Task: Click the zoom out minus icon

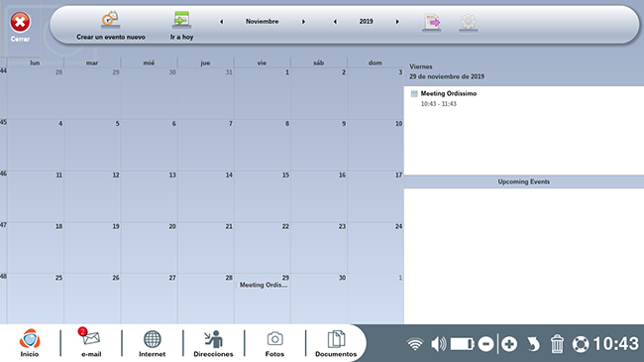Action: pyautogui.click(x=485, y=344)
